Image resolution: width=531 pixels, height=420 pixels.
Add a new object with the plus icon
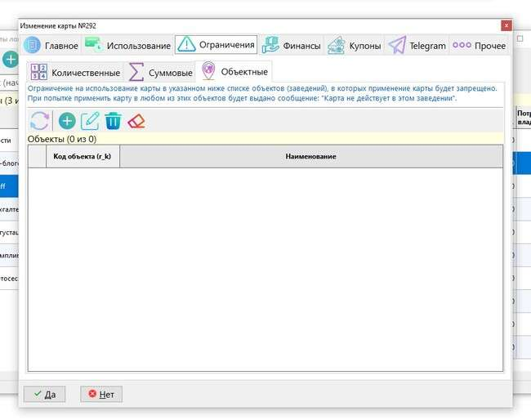pos(66,121)
